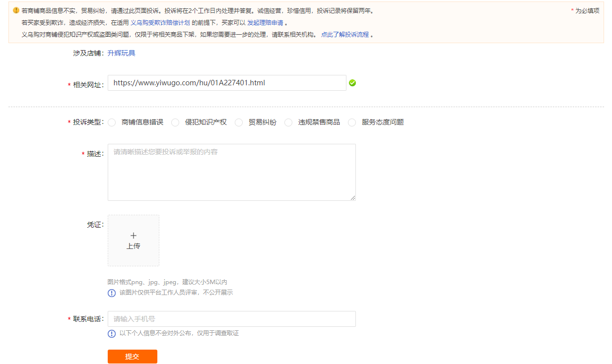Viewport: 612px width, 364px height.
Task: Click the description box resize handle
Action: 353,198
